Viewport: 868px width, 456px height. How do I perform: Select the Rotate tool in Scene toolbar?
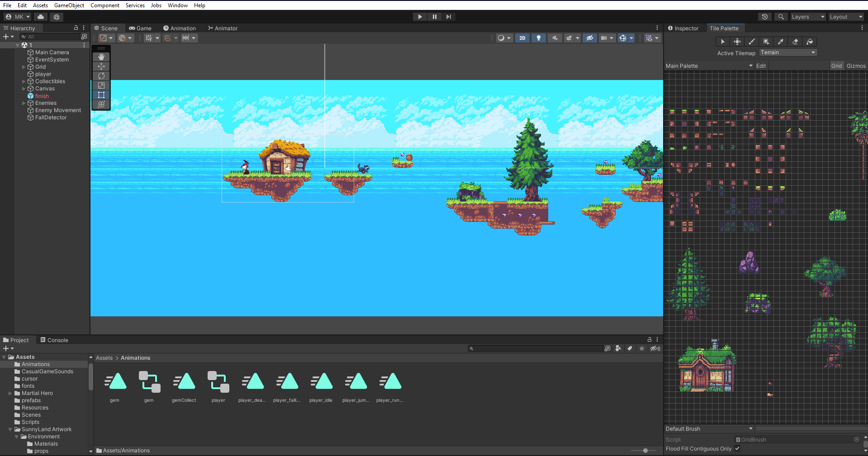click(101, 76)
